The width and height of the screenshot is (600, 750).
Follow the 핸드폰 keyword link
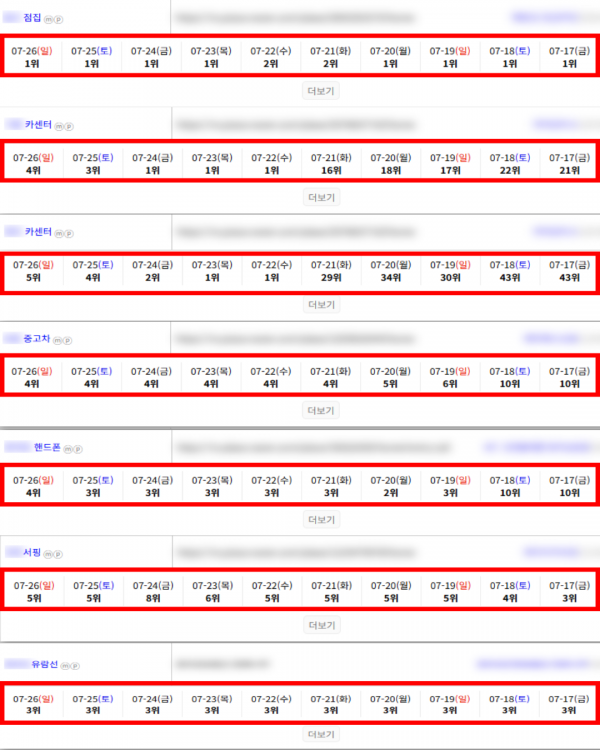[x=33, y=447]
